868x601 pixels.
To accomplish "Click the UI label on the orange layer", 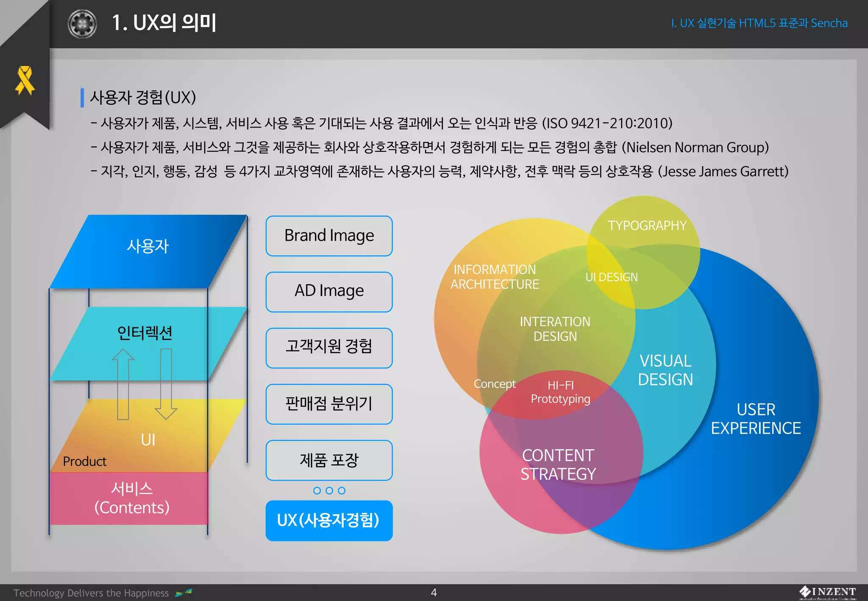I will pyautogui.click(x=148, y=440).
